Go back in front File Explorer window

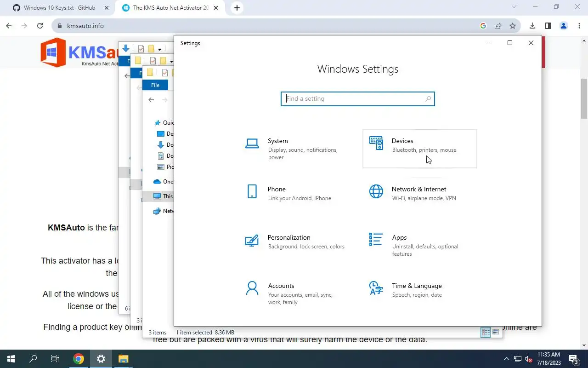(x=151, y=100)
